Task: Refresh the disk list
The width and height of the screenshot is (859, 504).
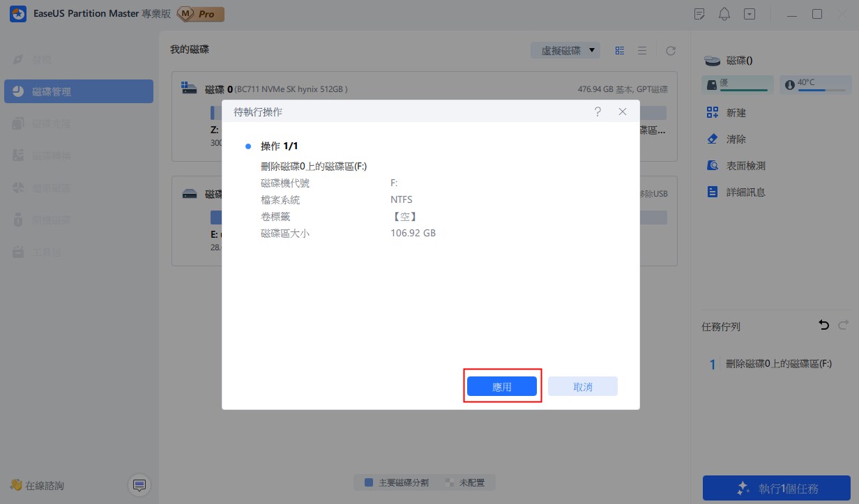Action: [671, 50]
